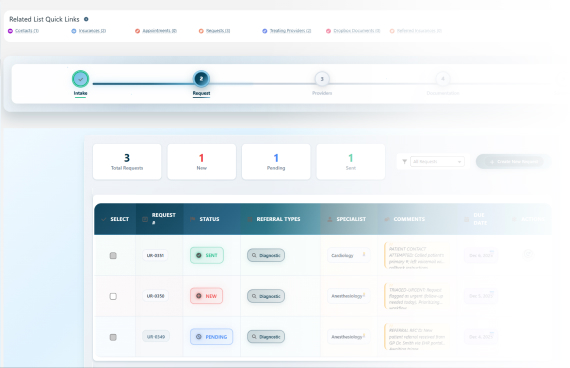The image size is (570, 368).
Task: Click the info icon beside Related List Quick Links
Action: pos(86,19)
